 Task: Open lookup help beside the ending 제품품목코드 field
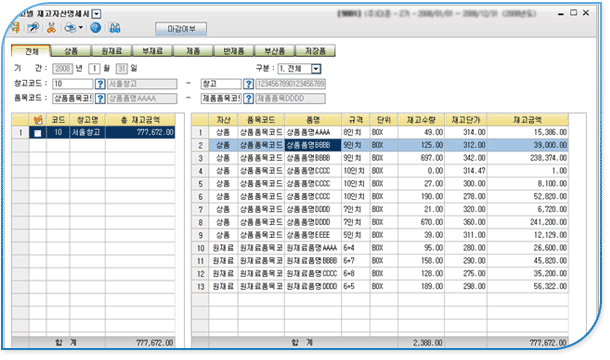248,98
